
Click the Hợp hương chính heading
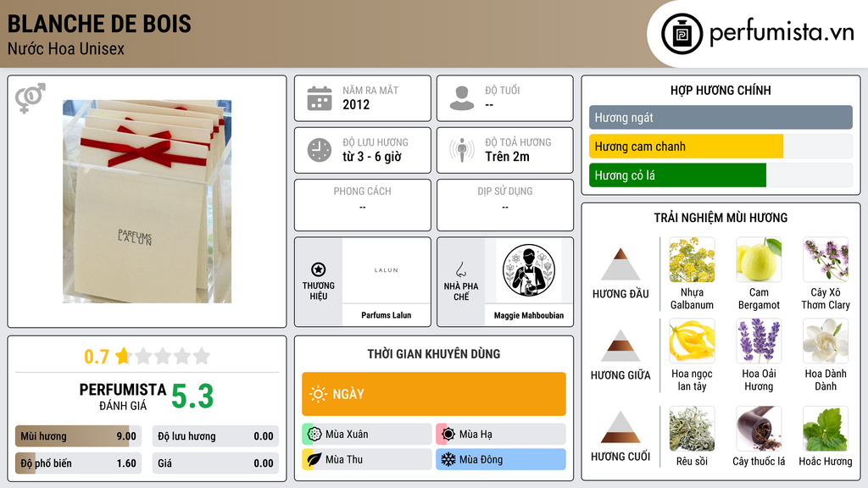[721, 90]
